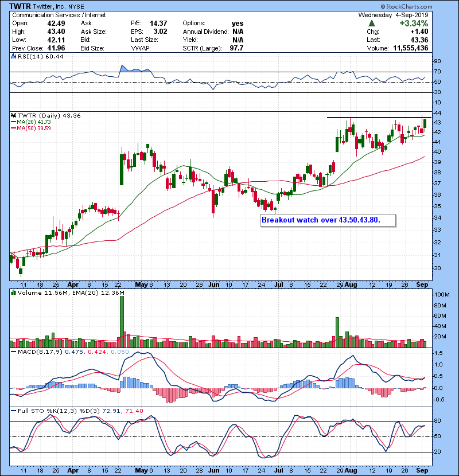Click the NYSE exchange label
Screen dimensions: 459x476
(76, 7)
